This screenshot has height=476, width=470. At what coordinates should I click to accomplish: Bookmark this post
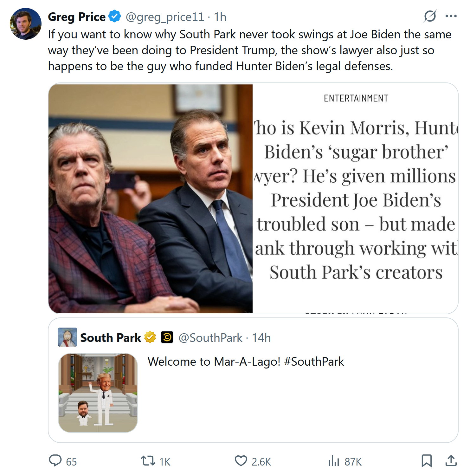427,460
